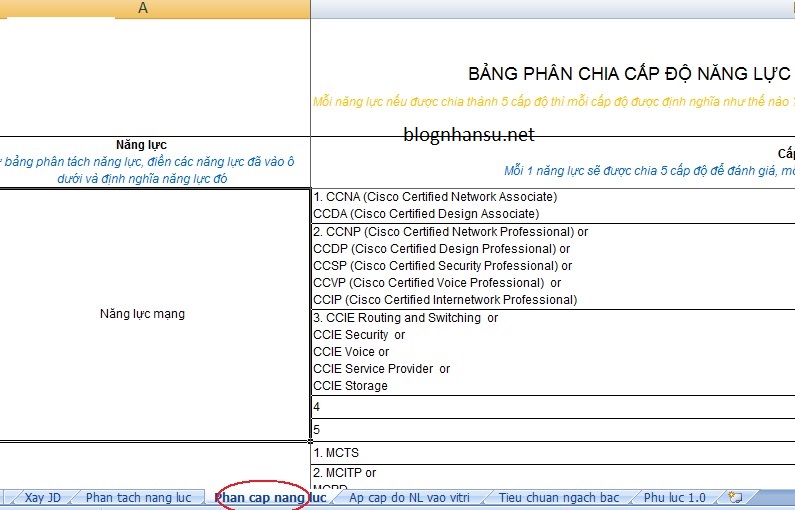The height and width of the screenshot is (510, 795).
Task: Switch to Phan tach nang luc sheet
Action: (x=138, y=497)
